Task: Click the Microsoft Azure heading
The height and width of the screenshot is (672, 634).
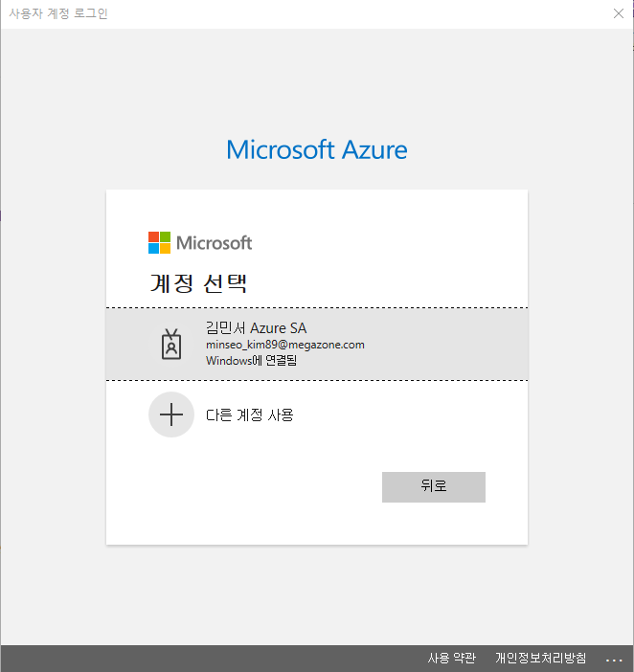Action: pyautogui.click(x=317, y=150)
